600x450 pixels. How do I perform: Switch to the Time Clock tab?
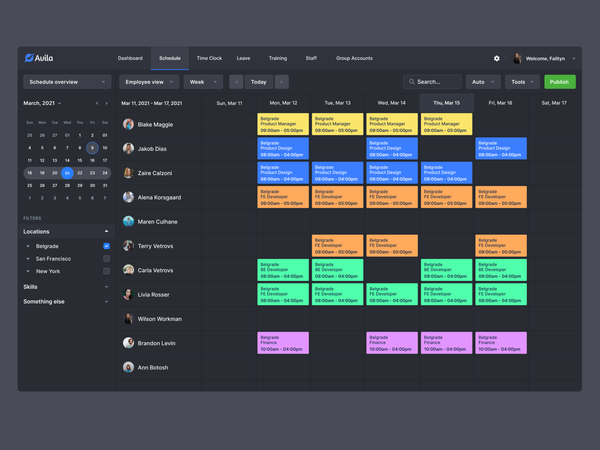click(209, 58)
